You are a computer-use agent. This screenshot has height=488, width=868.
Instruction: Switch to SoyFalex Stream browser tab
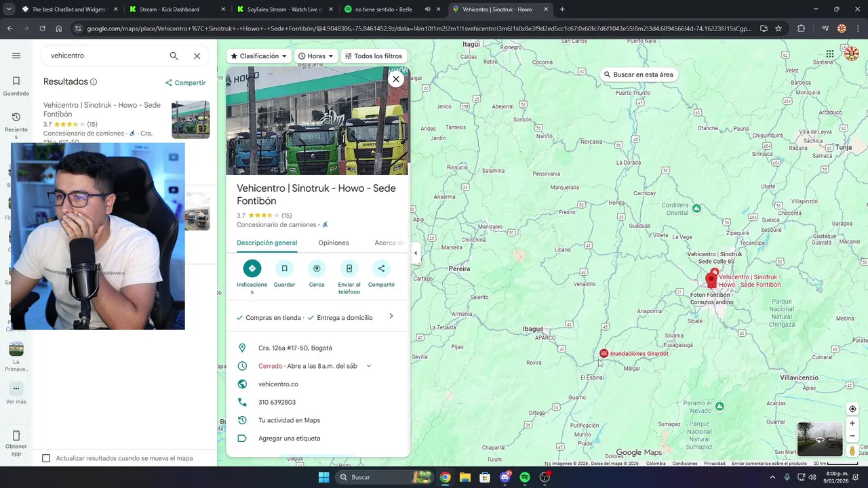[284, 9]
